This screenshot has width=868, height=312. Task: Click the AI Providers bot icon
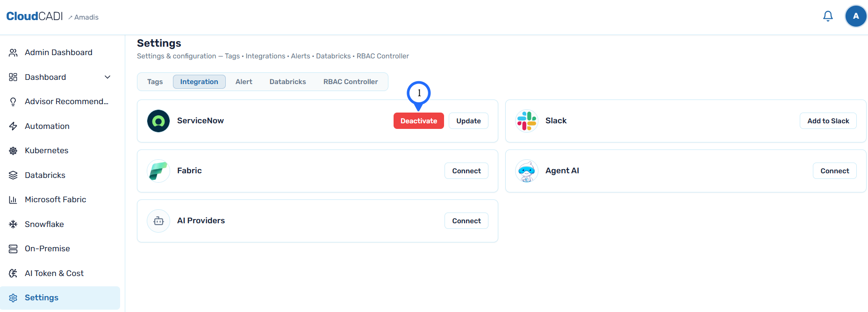158,221
